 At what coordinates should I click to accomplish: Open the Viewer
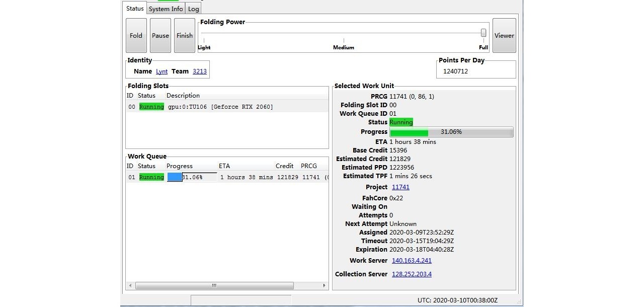(x=504, y=36)
